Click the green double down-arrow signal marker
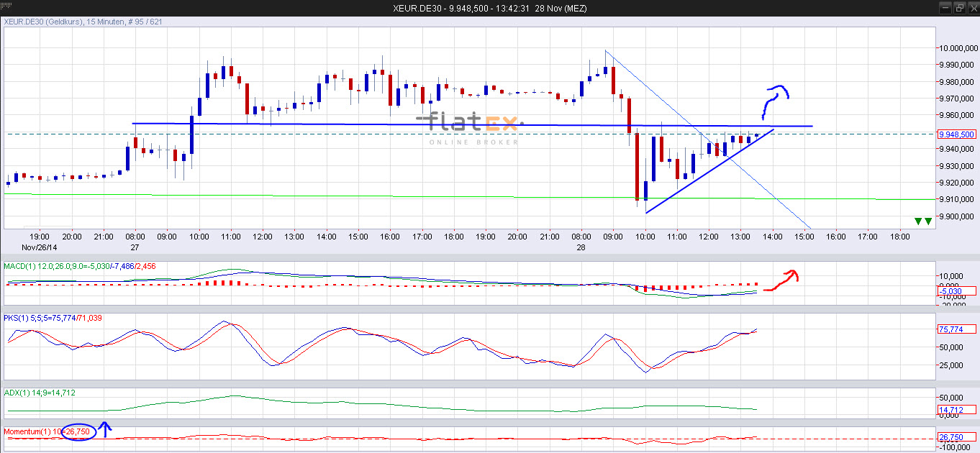This screenshot has height=453, width=980. point(923,221)
